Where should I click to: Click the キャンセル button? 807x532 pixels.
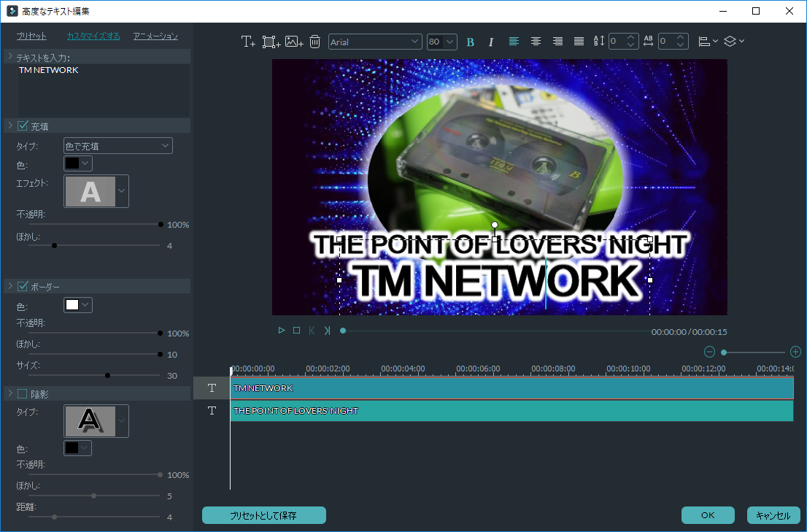773,515
